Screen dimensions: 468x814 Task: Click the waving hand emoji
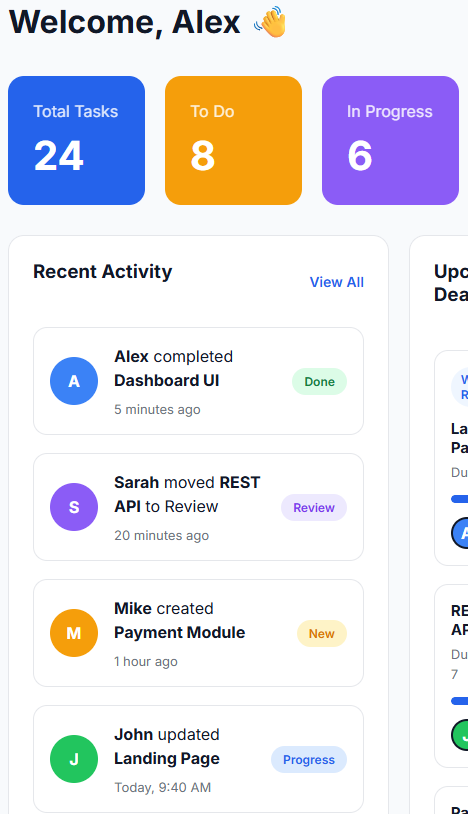coord(270,22)
